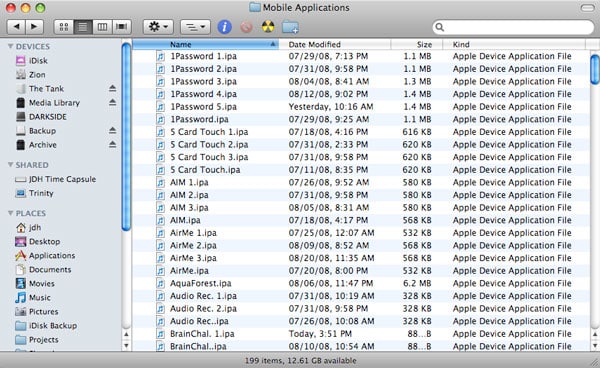
Task: Toggle the toolbar with the pill button
Action: pyautogui.click(x=587, y=8)
